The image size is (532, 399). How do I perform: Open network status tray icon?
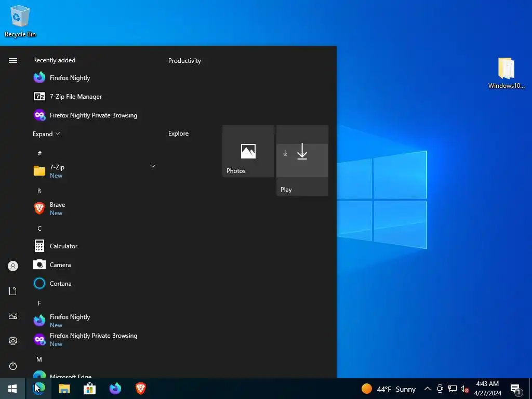tap(453, 389)
